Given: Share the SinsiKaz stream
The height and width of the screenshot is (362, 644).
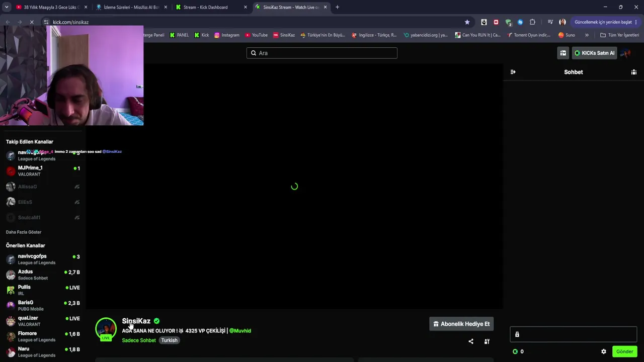Looking at the screenshot, I should (471, 341).
